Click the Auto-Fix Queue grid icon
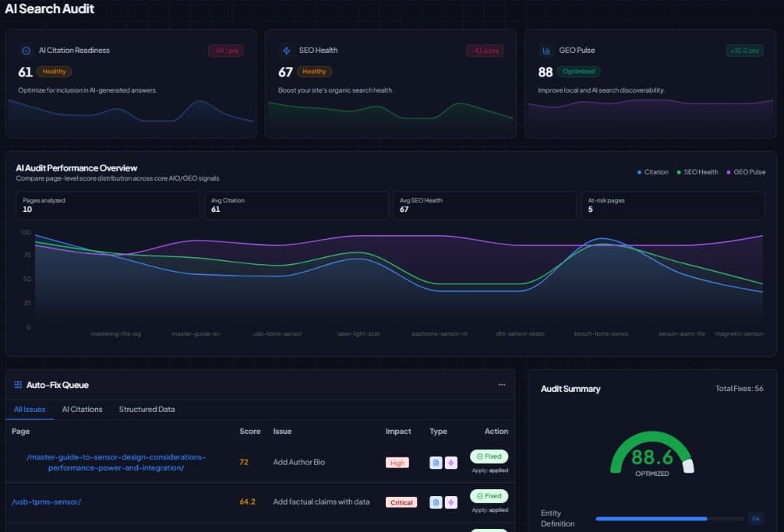 coord(19,385)
